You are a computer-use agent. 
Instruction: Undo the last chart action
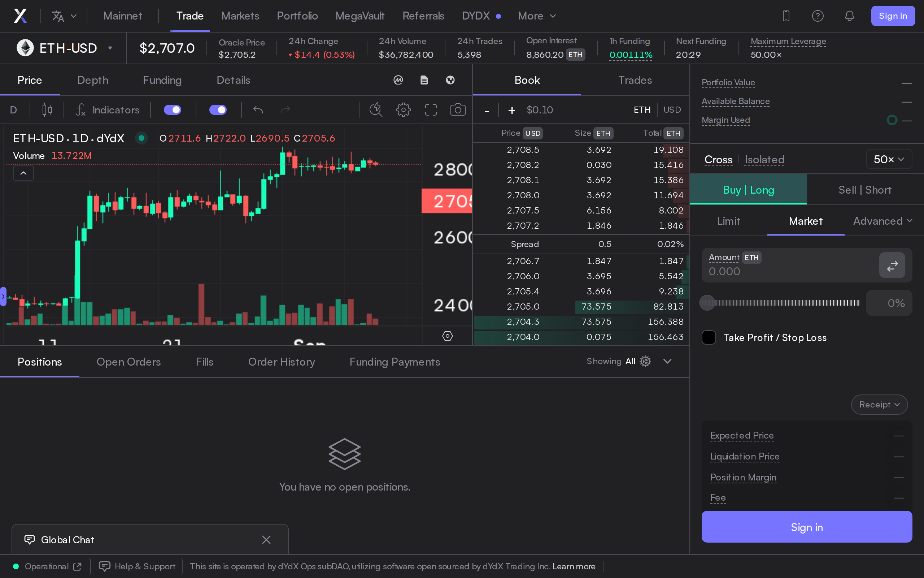[258, 110]
